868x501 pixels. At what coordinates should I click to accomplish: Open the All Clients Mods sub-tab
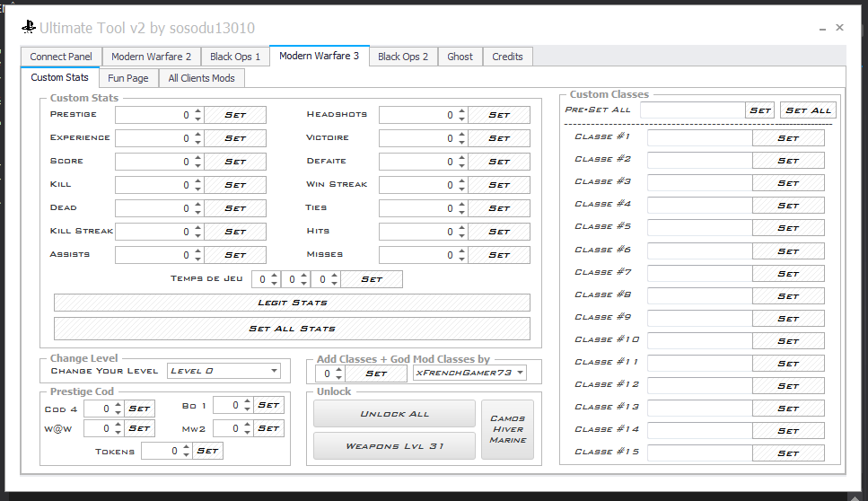coord(201,78)
